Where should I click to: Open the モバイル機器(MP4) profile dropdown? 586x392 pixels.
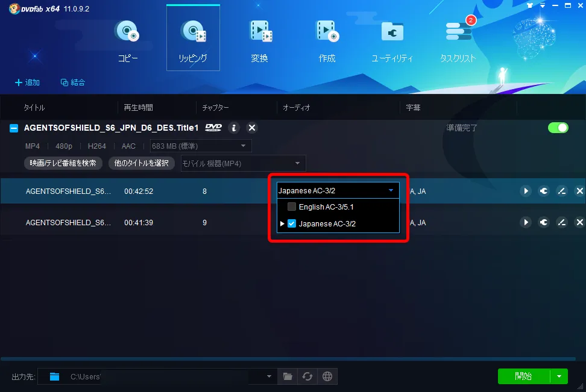tap(244, 164)
